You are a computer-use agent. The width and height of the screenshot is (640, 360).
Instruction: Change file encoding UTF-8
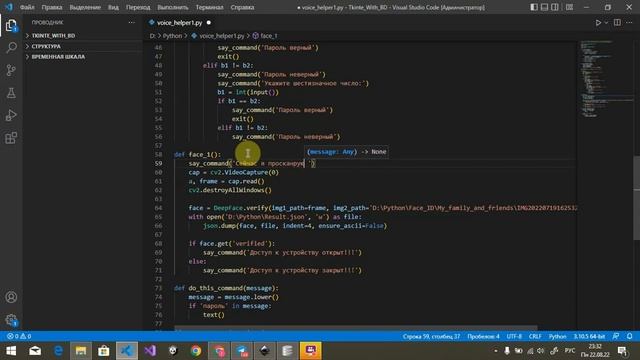click(514, 336)
